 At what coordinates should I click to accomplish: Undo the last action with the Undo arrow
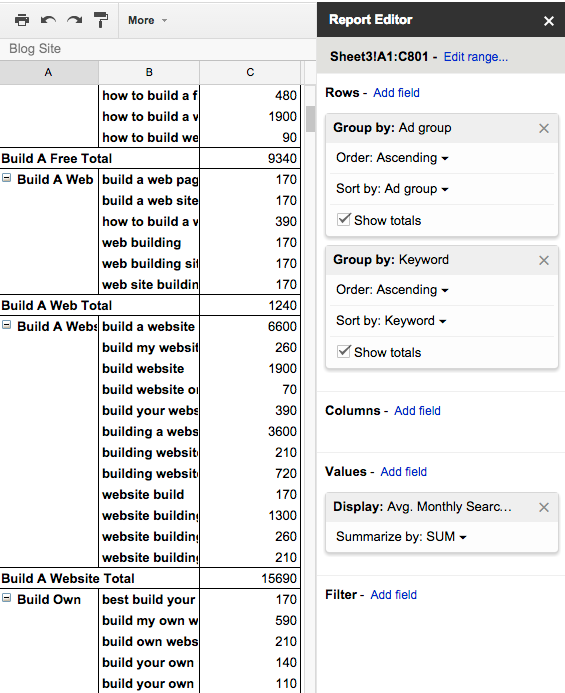click(48, 20)
